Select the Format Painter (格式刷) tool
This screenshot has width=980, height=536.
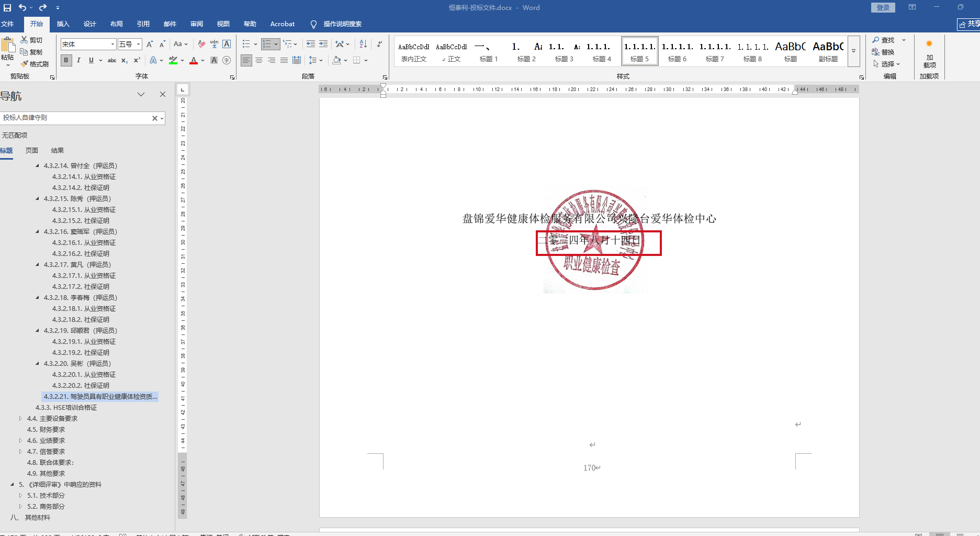(x=35, y=64)
